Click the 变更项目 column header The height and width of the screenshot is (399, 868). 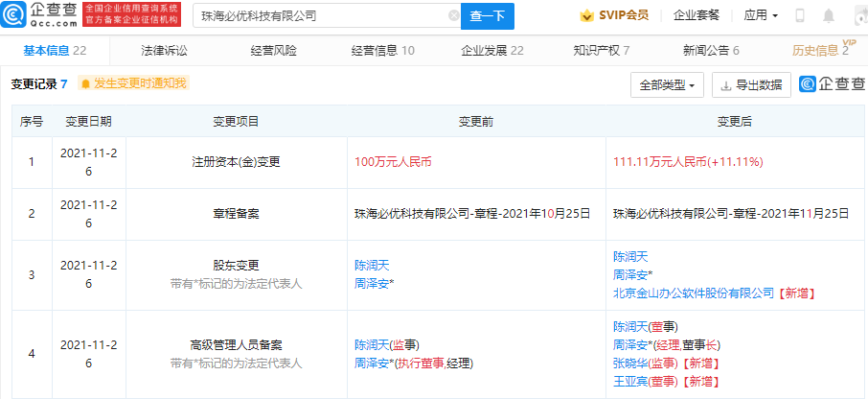click(236, 122)
